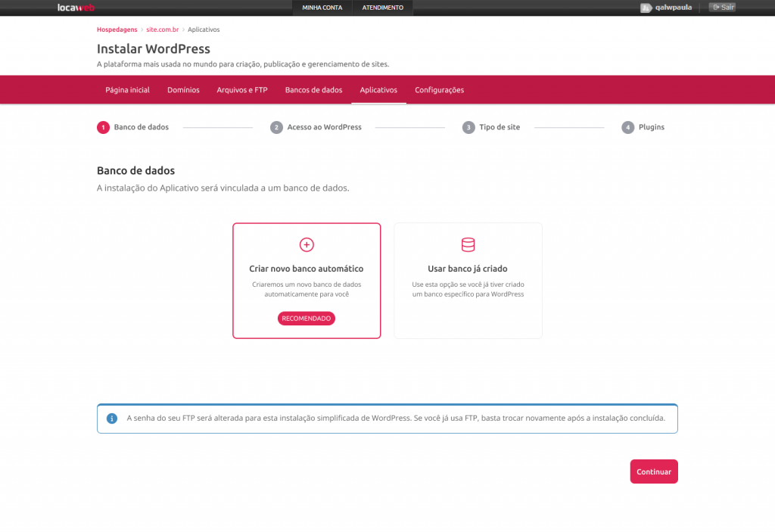Click the Acesso ao WordPress step label
Viewport: 775px width, 532px height.
coord(324,127)
